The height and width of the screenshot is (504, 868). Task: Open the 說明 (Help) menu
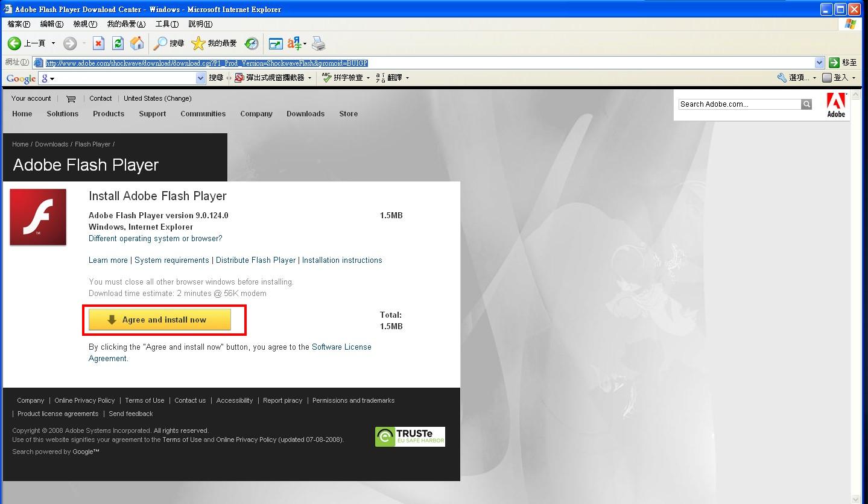pos(200,24)
